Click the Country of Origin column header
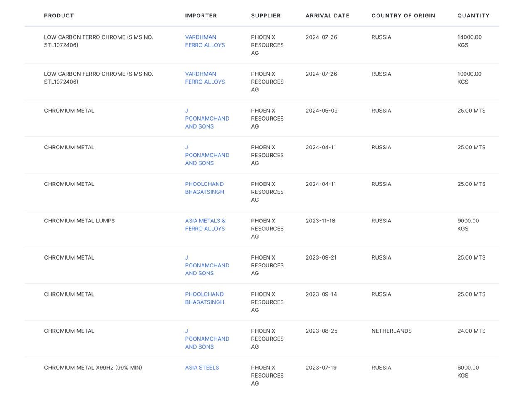 pyautogui.click(x=403, y=16)
